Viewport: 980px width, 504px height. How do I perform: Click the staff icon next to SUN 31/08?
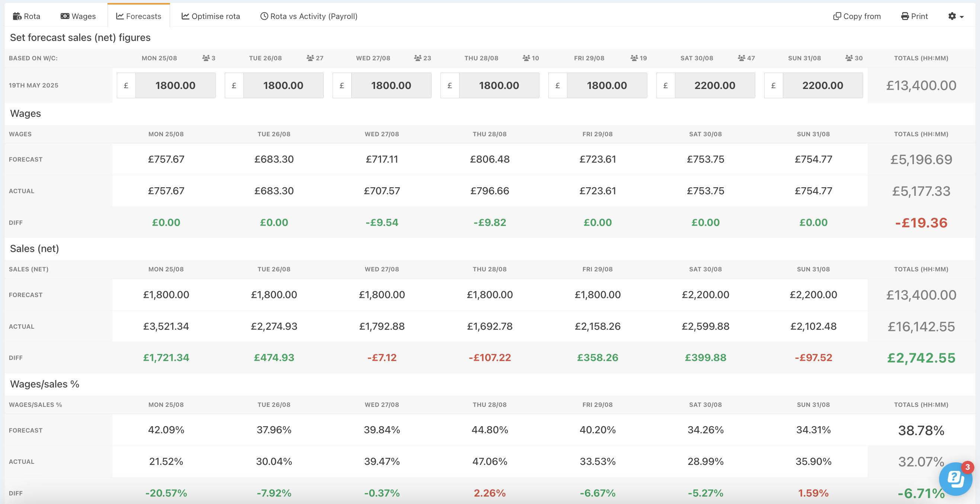849,58
